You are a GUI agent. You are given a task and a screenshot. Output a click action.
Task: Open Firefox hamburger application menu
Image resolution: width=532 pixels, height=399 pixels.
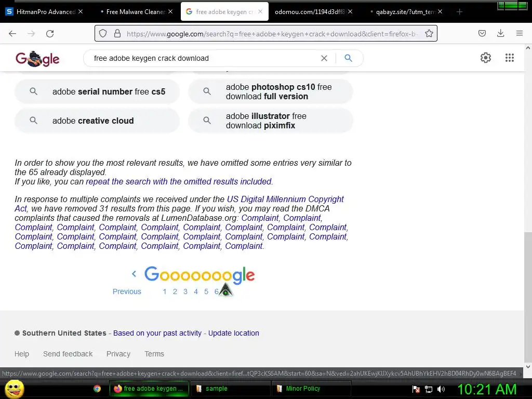(520, 33)
